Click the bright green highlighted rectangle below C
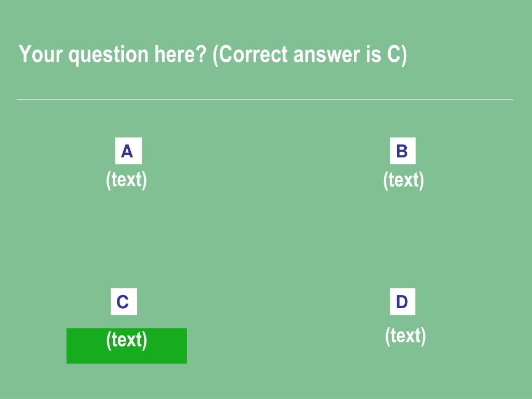The image size is (532, 399). (127, 345)
